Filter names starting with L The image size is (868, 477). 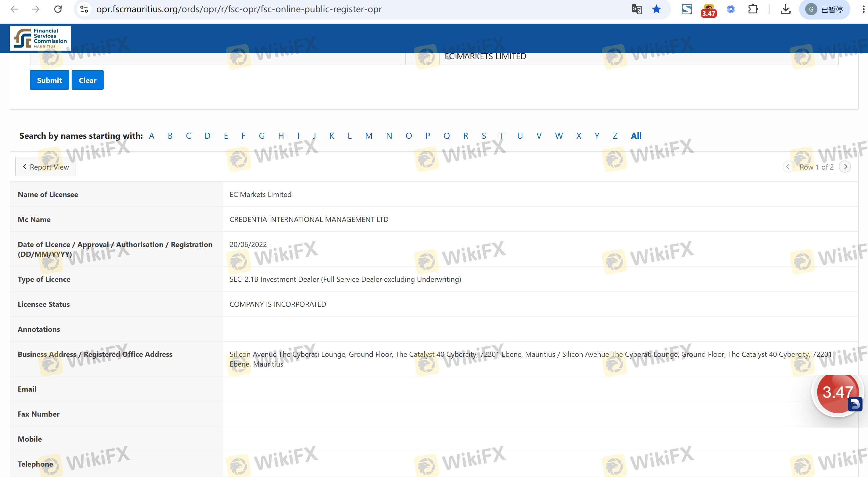coord(349,135)
